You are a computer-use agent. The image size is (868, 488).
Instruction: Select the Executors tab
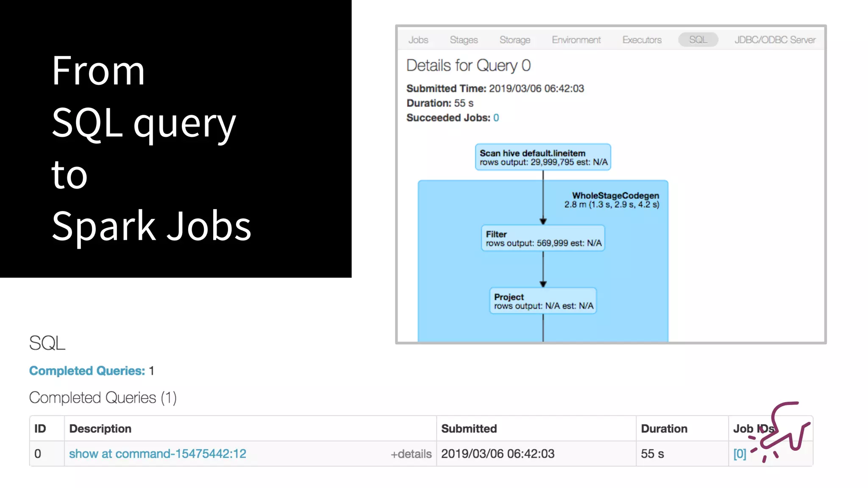pyautogui.click(x=642, y=40)
